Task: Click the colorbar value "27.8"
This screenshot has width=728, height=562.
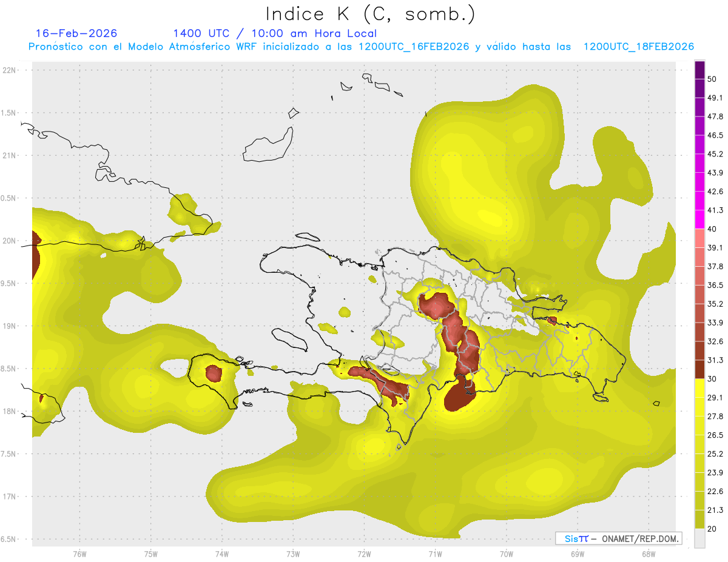Action: tap(715, 416)
